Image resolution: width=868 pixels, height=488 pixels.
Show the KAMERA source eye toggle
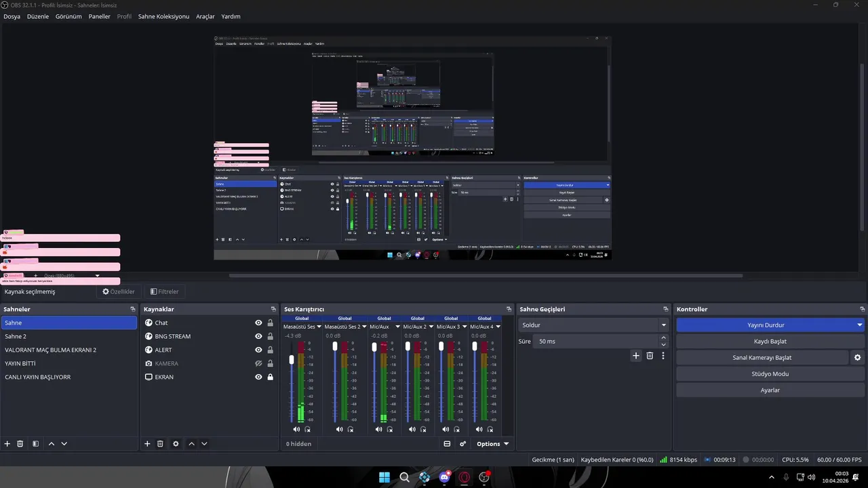coord(258,363)
